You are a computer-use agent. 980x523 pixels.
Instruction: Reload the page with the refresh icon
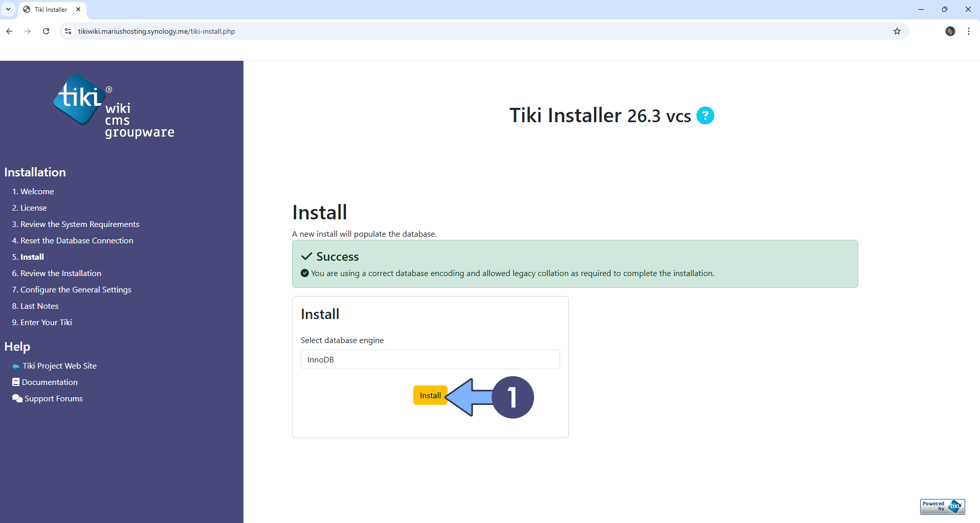click(x=46, y=31)
